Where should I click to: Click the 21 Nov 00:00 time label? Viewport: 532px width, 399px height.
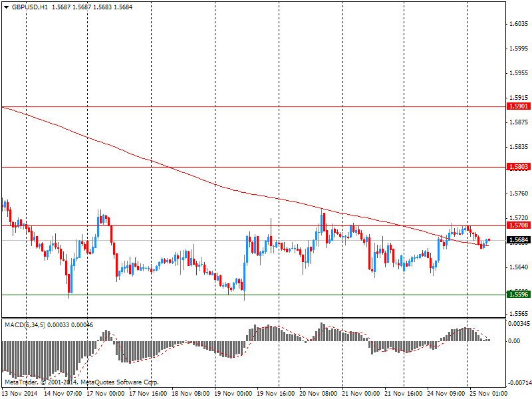[x=360, y=394]
